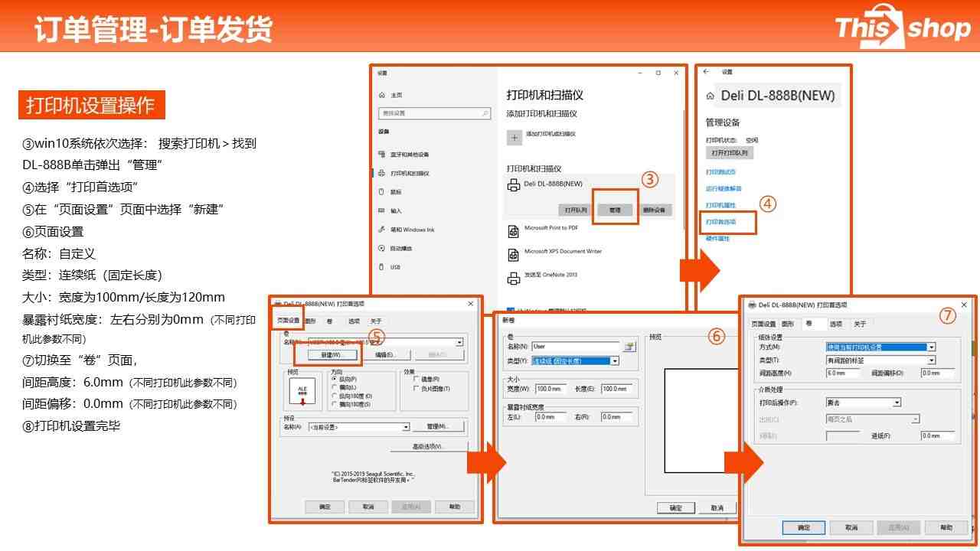Click ThisShop logo in slide header
Image resolution: width=980 pixels, height=551 pixels.
[x=903, y=28]
